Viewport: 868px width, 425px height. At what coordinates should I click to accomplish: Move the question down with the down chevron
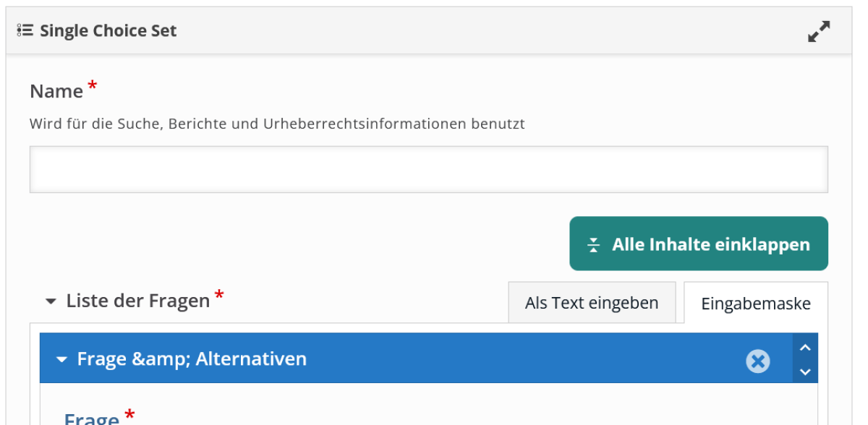point(805,372)
